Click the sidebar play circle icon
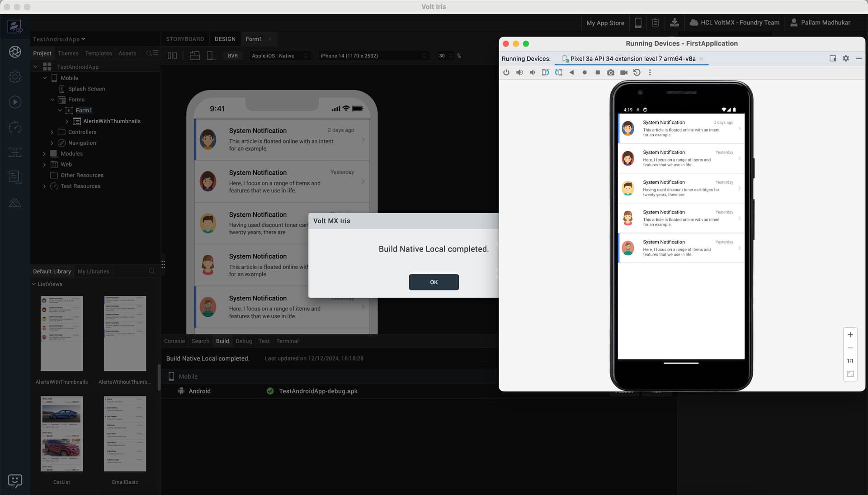868x495 pixels. click(x=15, y=102)
